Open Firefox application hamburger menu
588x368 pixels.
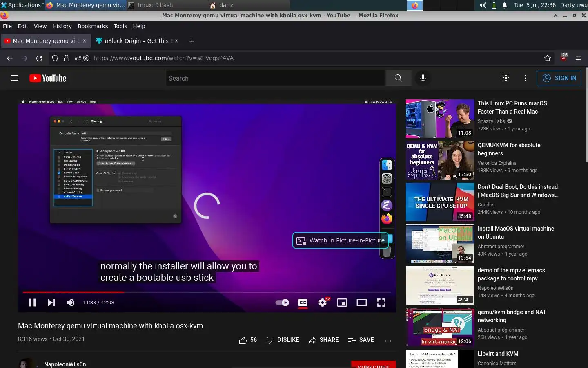click(x=578, y=58)
